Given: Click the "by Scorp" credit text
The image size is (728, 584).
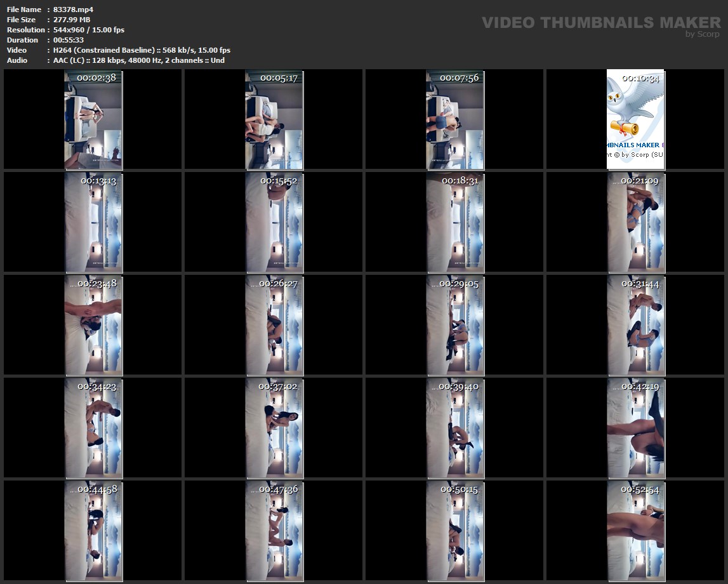Looking at the screenshot, I should point(702,34).
